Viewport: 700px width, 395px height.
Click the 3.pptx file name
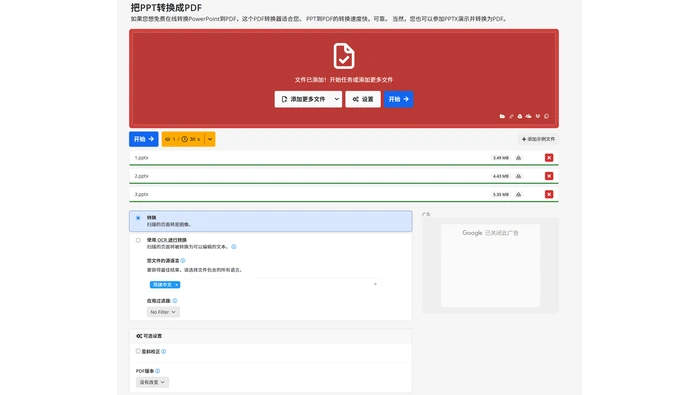point(142,194)
